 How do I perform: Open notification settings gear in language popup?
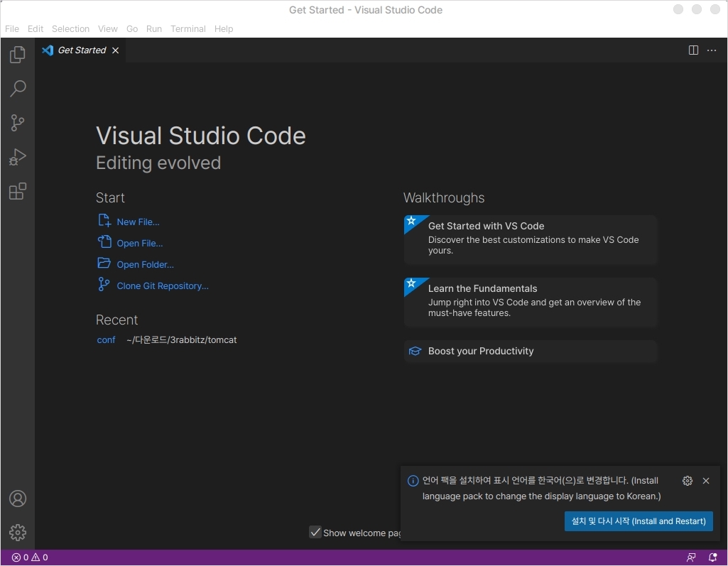687,481
